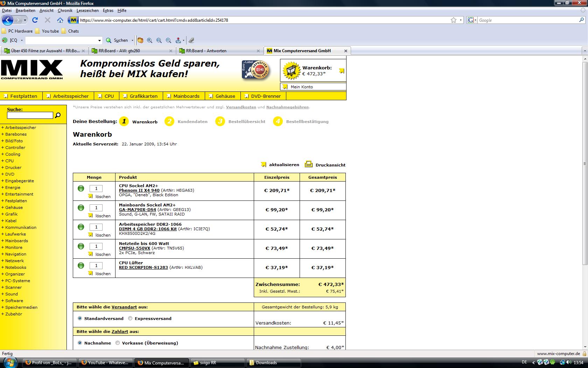
Task: Select Expressversand shipping option
Action: [x=130, y=318]
